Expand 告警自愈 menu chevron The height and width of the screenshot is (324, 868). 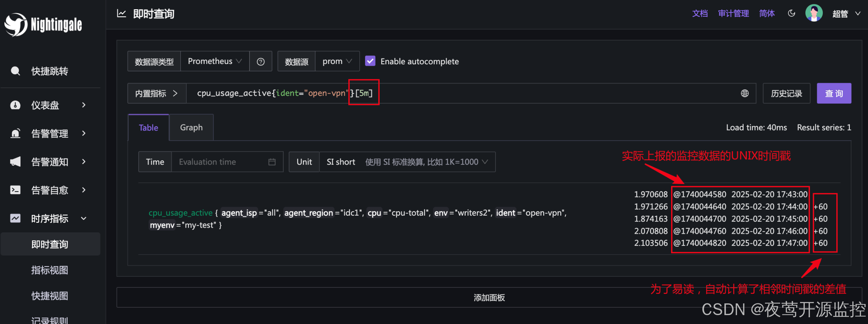[84, 190]
